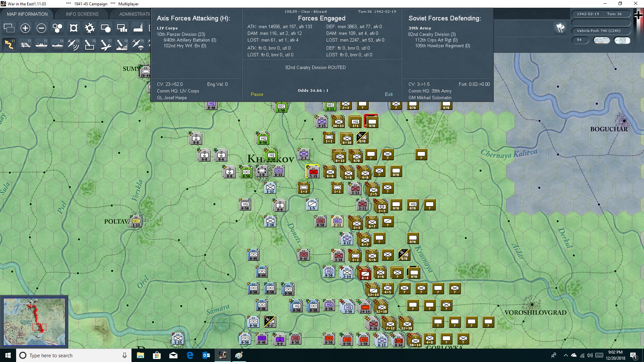Select the F1 move mode icon

click(x=9, y=44)
